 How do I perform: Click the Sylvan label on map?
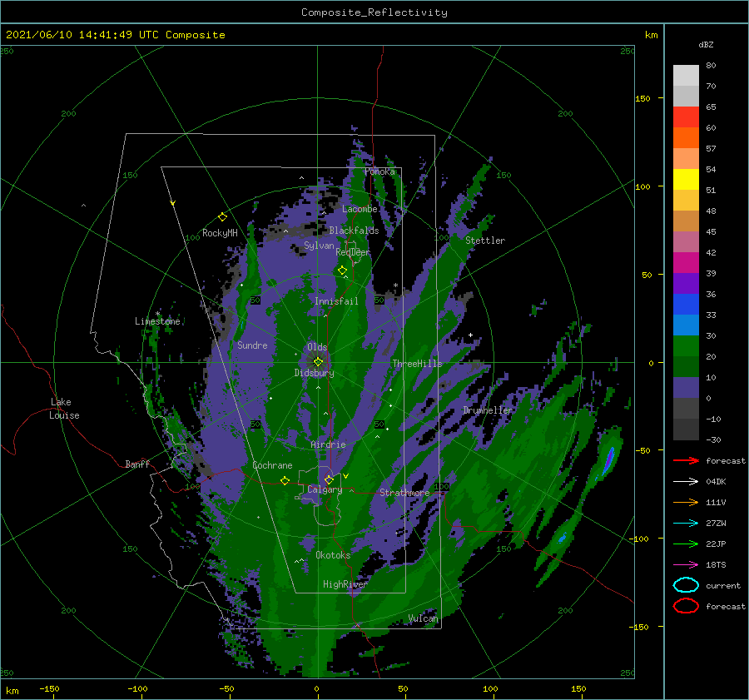point(319,246)
